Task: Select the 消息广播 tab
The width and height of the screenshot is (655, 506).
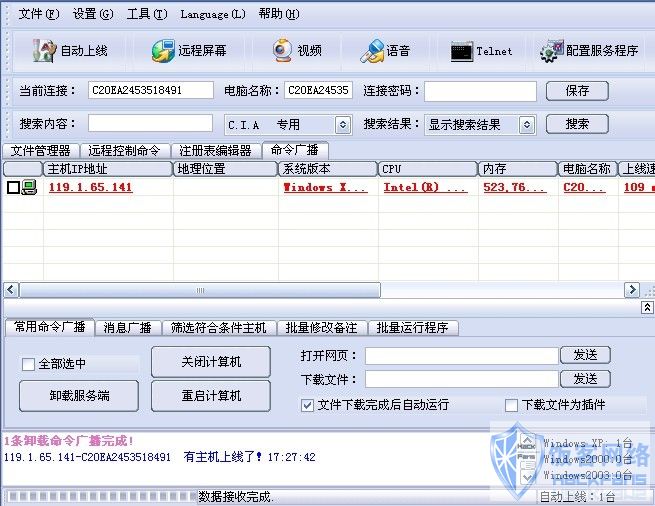Action: [128, 328]
